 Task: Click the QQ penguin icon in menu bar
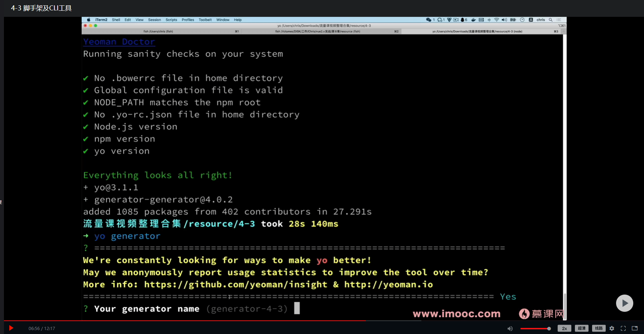[x=463, y=20]
